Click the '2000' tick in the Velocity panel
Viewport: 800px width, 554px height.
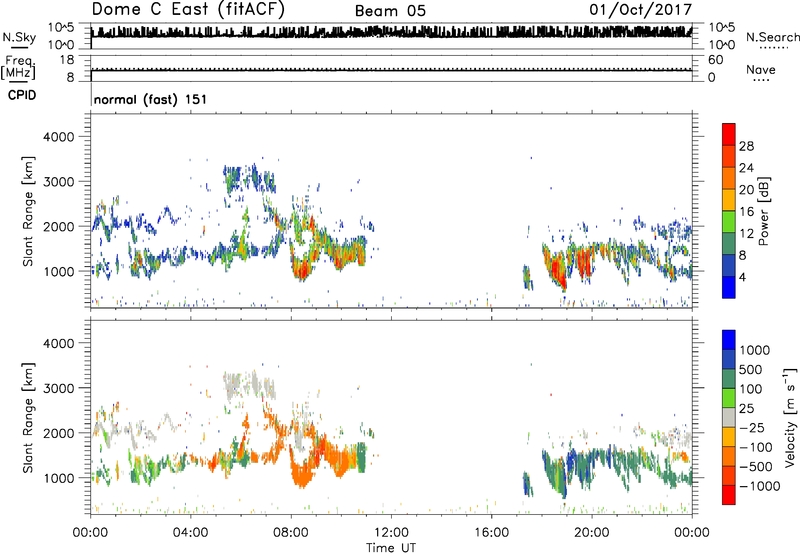(58, 433)
